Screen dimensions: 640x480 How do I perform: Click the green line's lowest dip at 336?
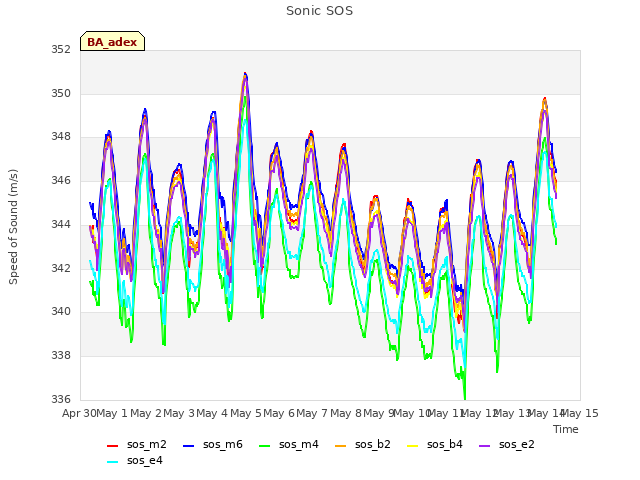click(x=465, y=398)
